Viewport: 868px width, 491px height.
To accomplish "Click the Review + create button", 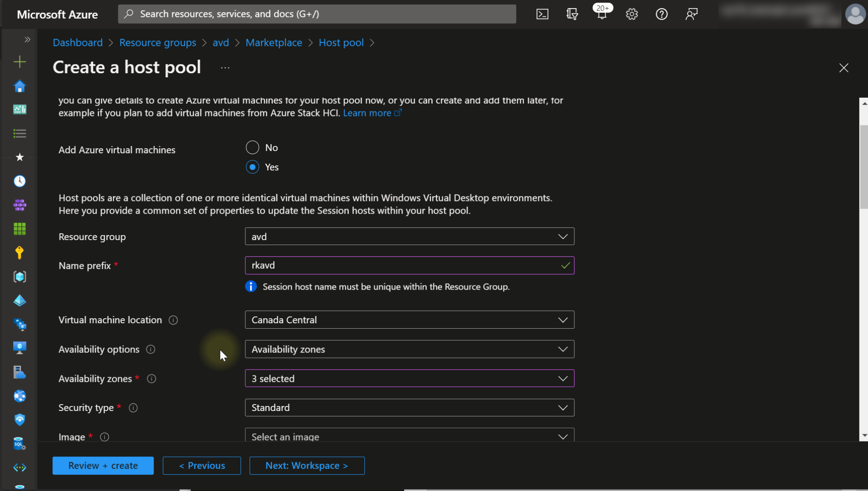I will tap(103, 466).
